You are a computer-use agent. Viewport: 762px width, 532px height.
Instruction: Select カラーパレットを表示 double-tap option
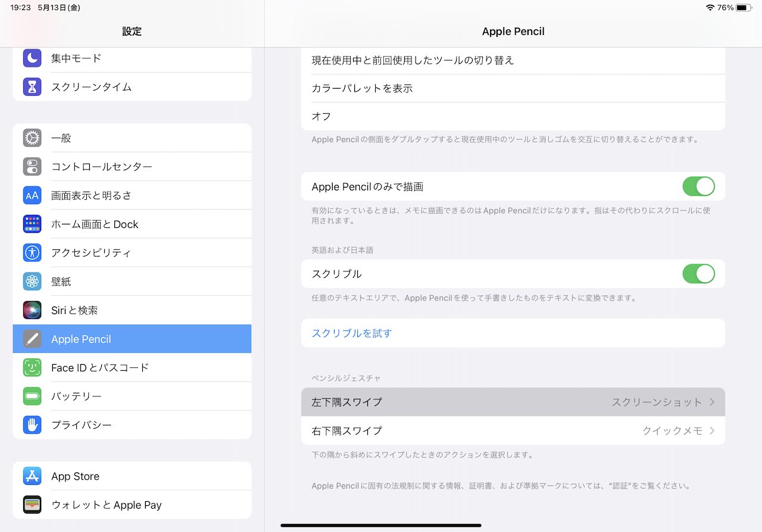pos(513,88)
